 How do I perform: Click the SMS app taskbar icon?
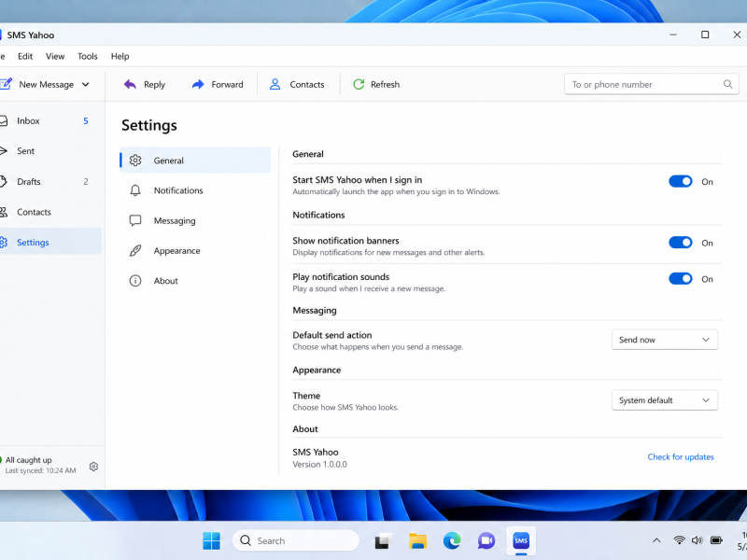[x=521, y=540]
